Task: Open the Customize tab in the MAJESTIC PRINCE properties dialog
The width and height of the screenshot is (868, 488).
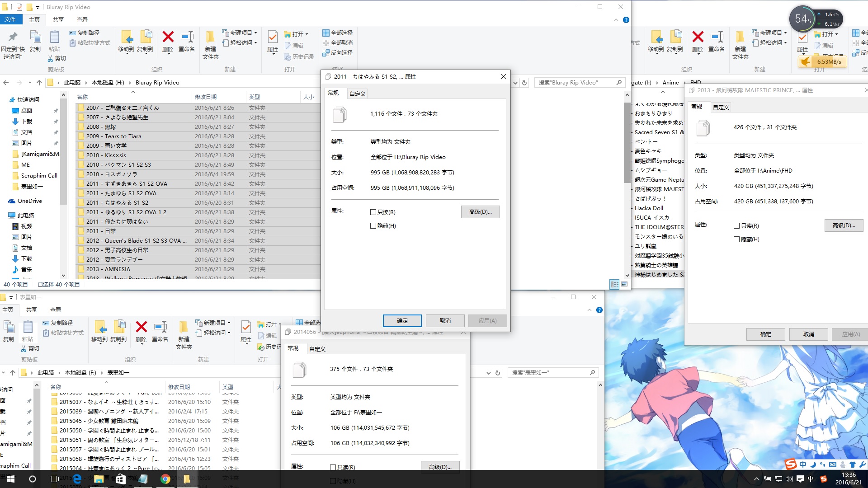Action: tap(721, 107)
